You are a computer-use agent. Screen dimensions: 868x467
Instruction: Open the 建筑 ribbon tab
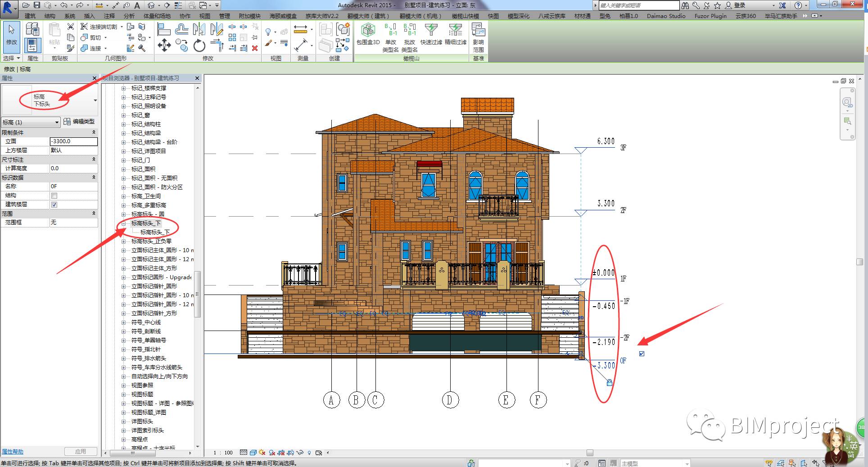pos(30,16)
